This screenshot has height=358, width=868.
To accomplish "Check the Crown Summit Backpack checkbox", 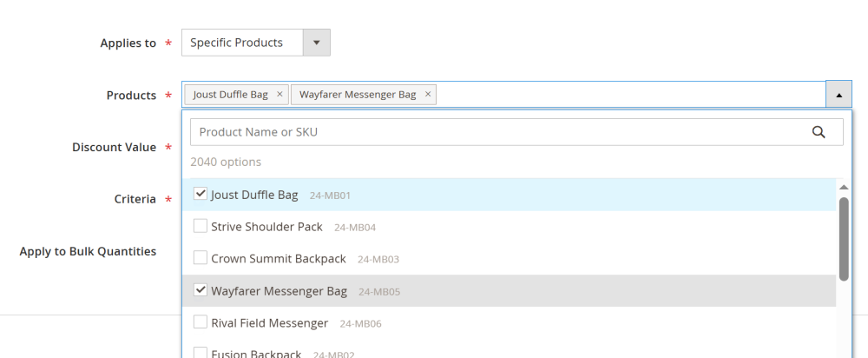I will tap(201, 258).
